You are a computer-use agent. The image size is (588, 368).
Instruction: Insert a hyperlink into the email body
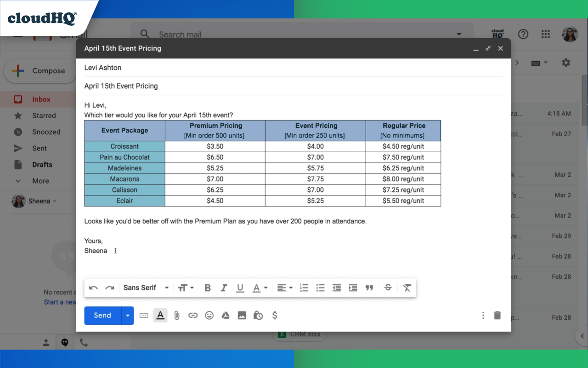tap(193, 315)
